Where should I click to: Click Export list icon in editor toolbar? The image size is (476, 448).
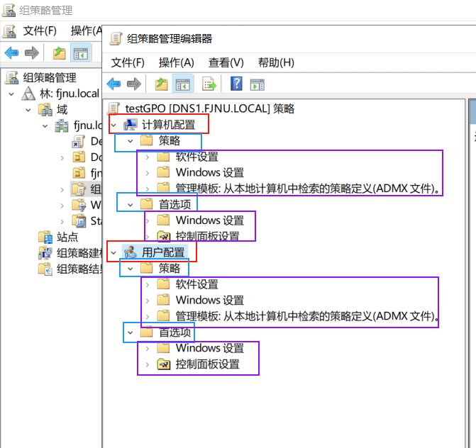[x=209, y=84]
